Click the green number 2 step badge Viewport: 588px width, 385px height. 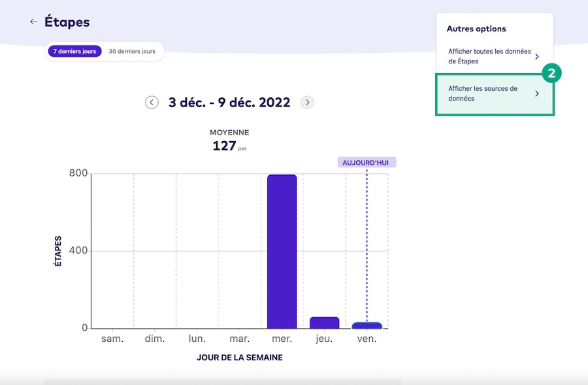coord(551,74)
